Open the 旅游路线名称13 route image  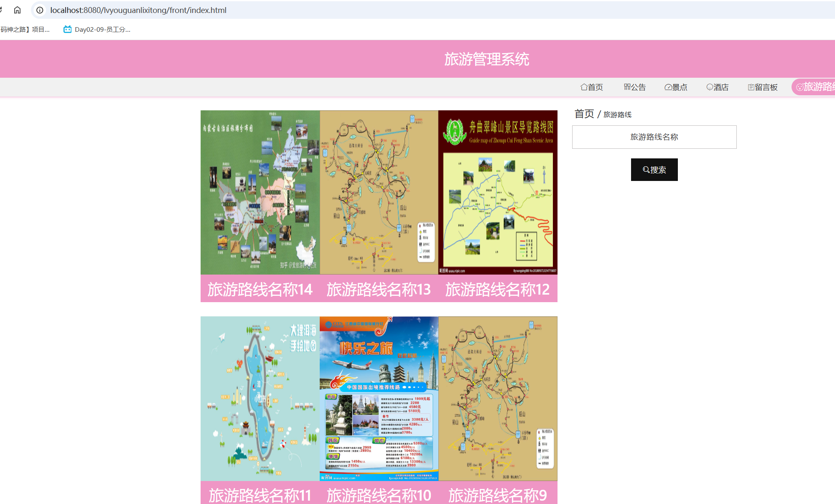379,192
